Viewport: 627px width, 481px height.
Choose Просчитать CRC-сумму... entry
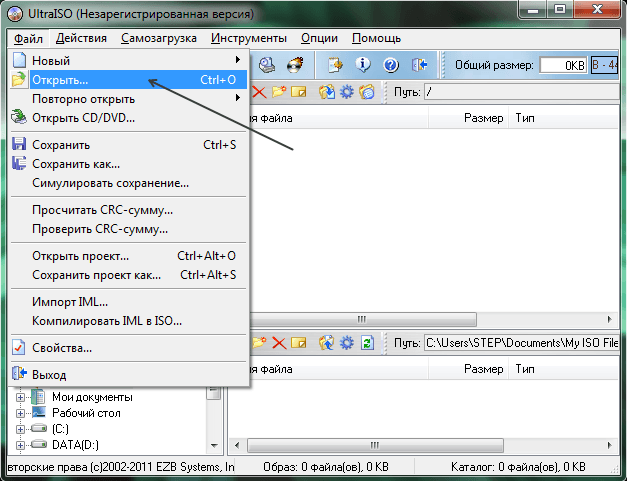(x=128, y=210)
